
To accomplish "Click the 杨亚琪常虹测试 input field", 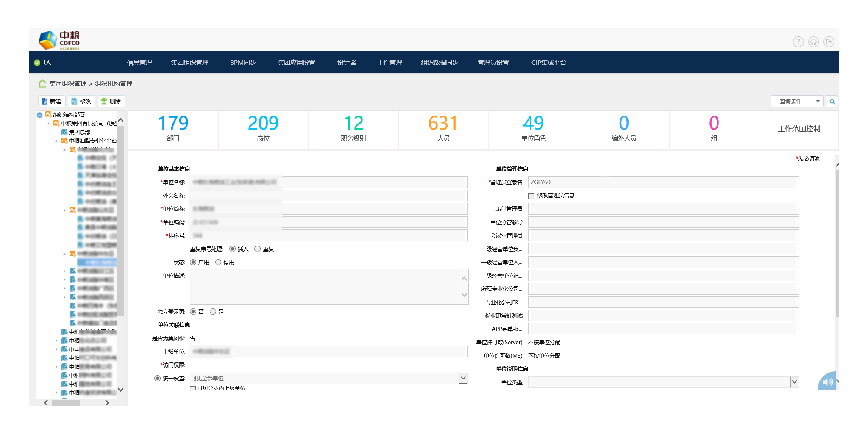I will click(663, 315).
